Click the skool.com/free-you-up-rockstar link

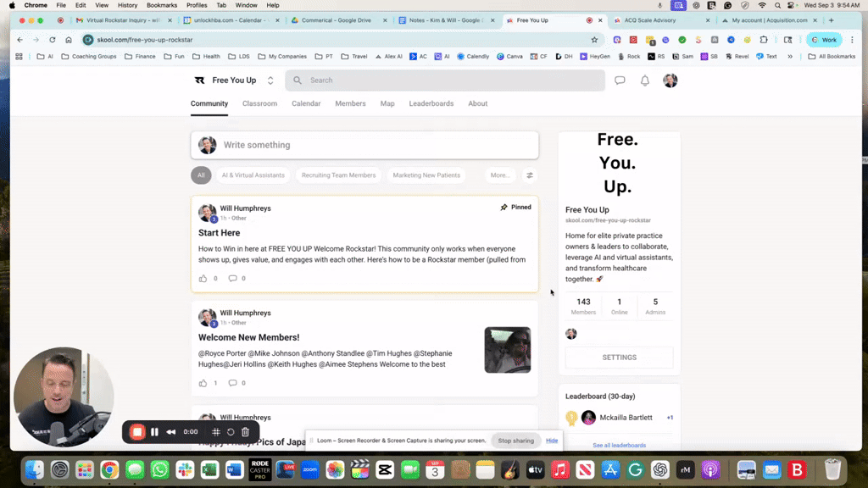(608, 220)
